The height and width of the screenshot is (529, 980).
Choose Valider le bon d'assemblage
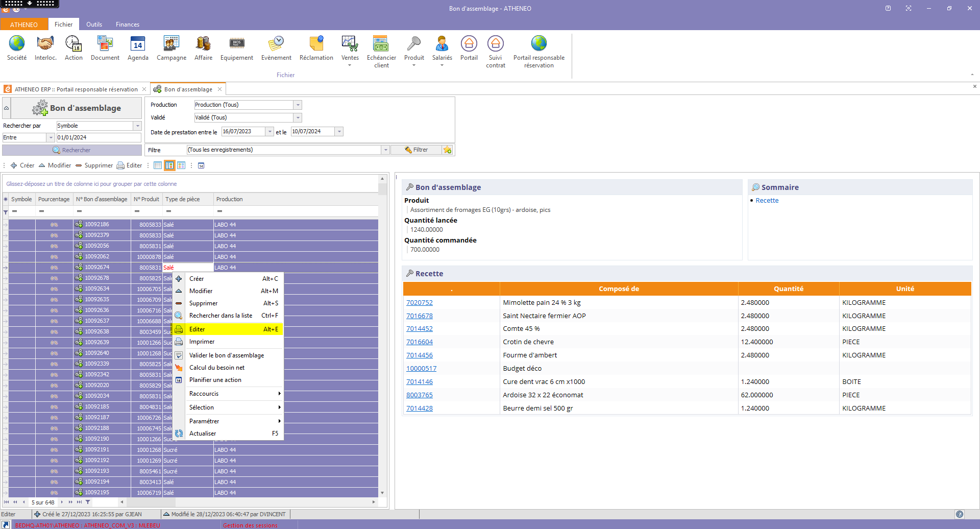227,355
